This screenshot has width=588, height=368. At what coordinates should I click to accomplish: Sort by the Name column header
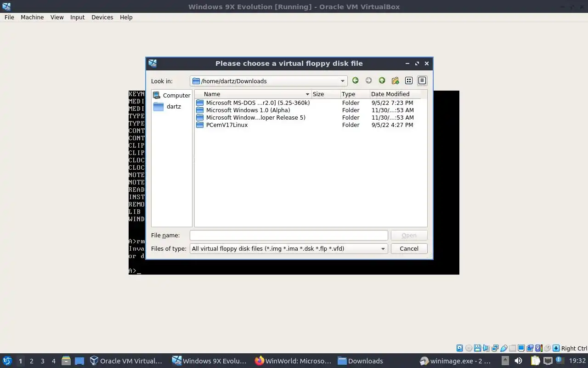pyautogui.click(x=253, y=94)
